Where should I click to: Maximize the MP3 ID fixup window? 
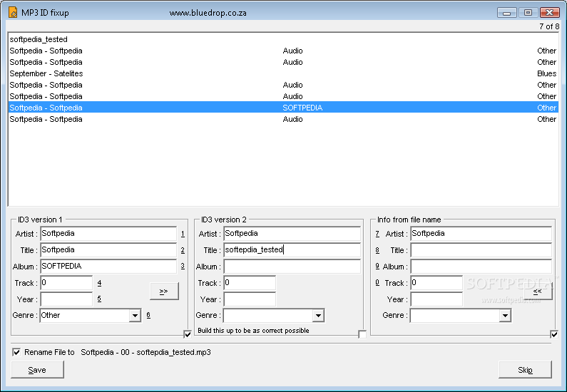528,13
